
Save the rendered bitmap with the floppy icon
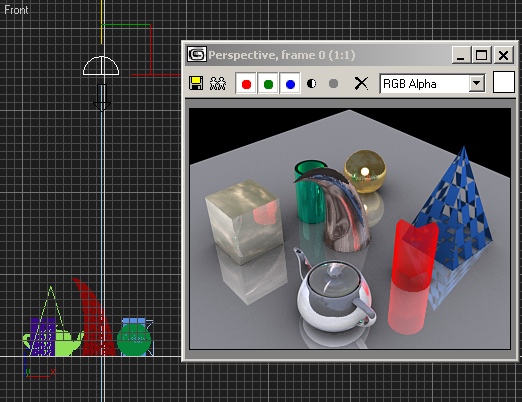196,83
